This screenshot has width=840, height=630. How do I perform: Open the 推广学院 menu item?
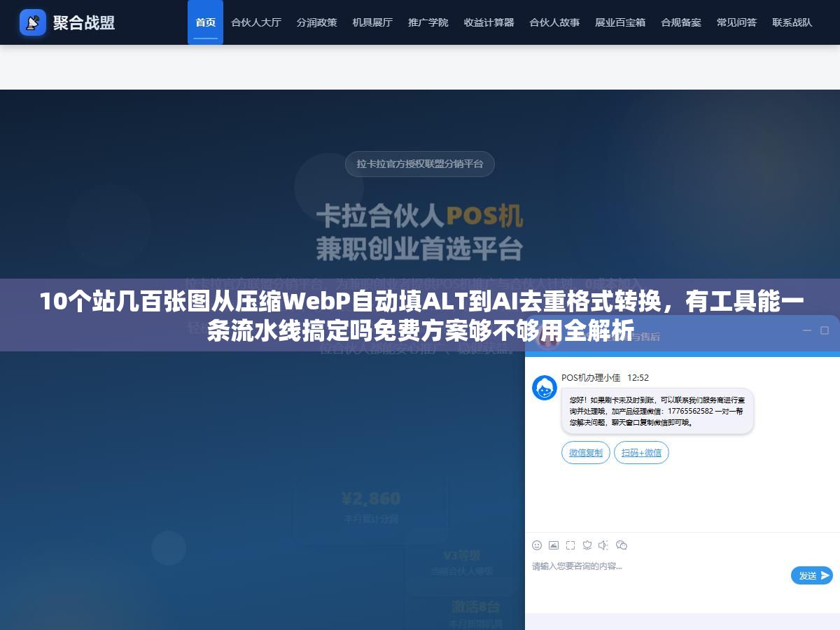pyautogui.click(x=428, y=22)
